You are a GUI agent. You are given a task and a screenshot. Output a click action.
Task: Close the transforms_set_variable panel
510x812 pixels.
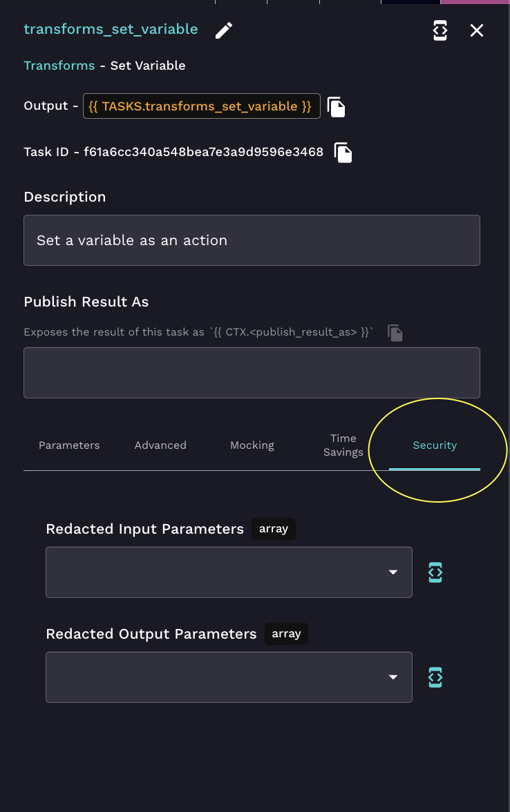coord(477,30)
